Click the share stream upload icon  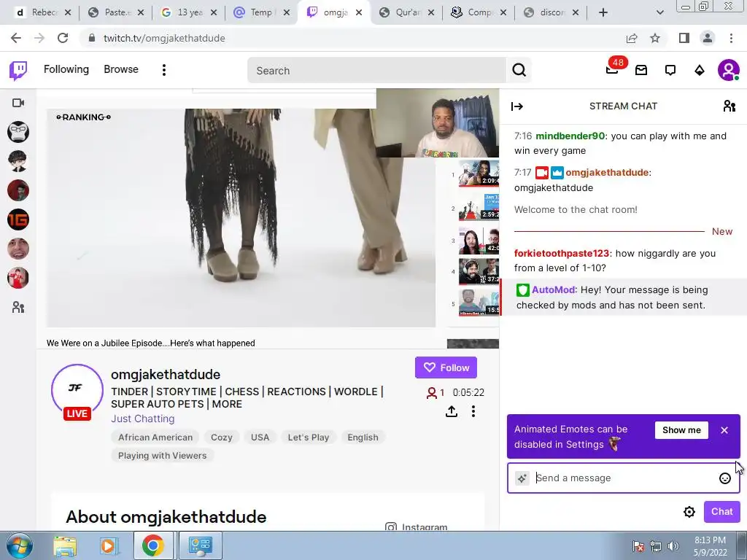[x=452, y=411]
